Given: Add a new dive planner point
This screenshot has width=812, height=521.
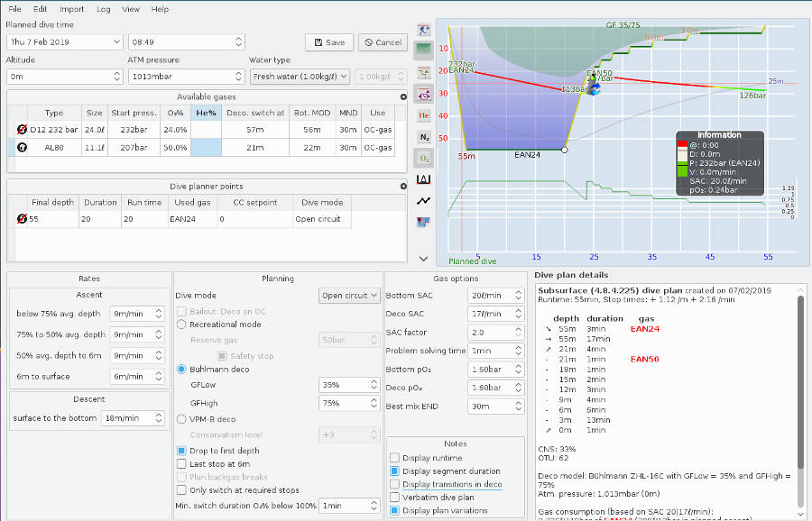Looking at the screenshot, I should (x=403, y=186).
